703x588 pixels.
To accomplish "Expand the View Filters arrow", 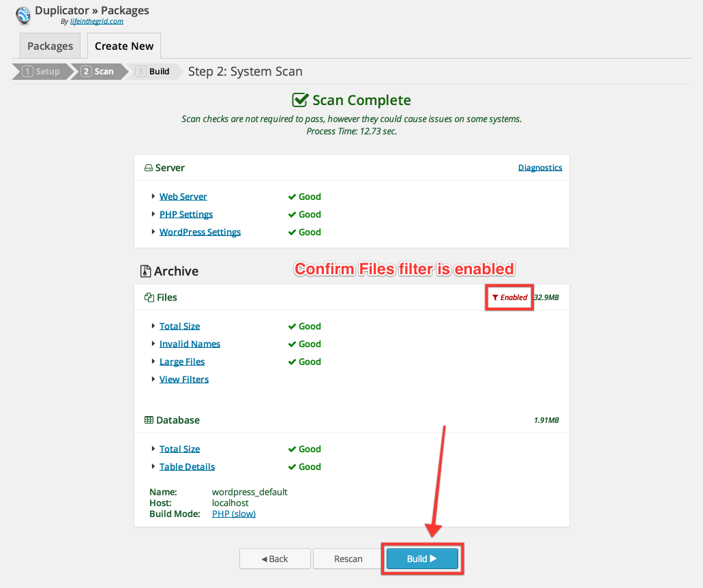I will 153,379.
